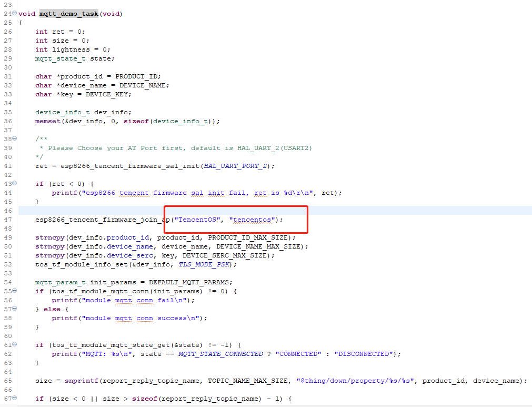Viewport: 532px width, 407px height.
Task: Click tos_tf_module_mqtt_state_get call
Action: pyautogui.click(x=111, y=345)
